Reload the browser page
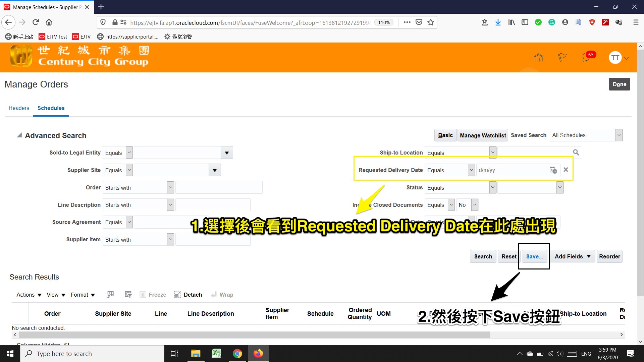This screenshot has height=362, width=644. [36, 22]
